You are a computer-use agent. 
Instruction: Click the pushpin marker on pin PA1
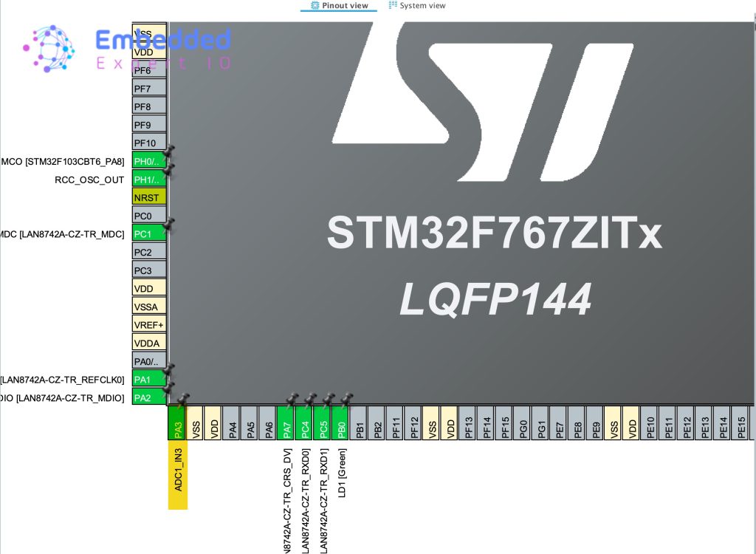click(170, 369)
